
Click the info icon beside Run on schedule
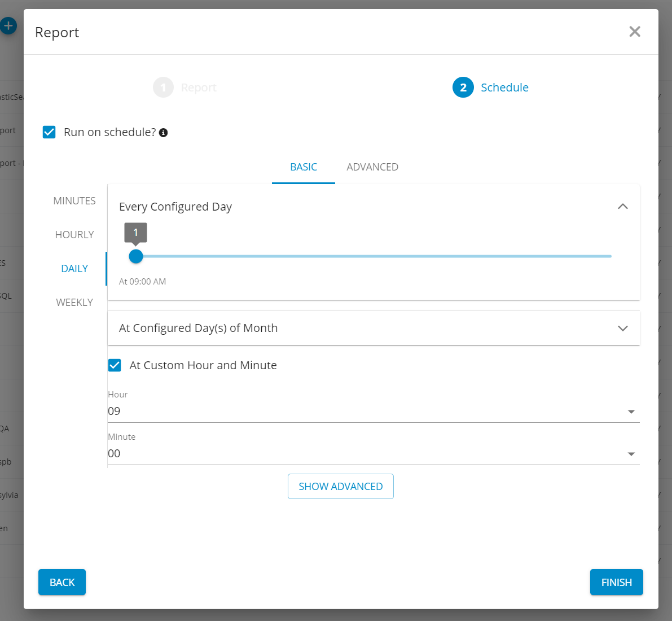coord(163,133)
